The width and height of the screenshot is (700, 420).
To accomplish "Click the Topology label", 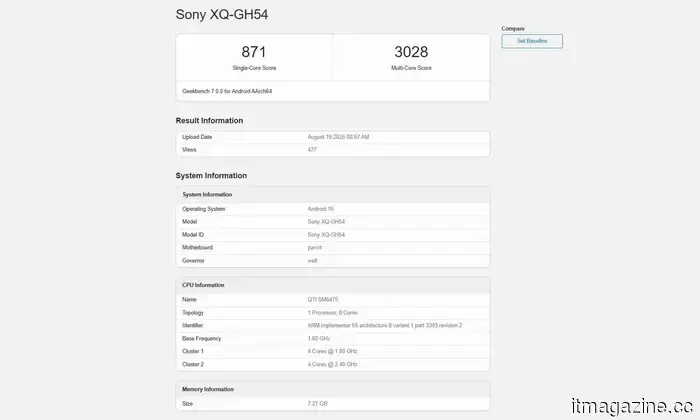I will 193,313.
